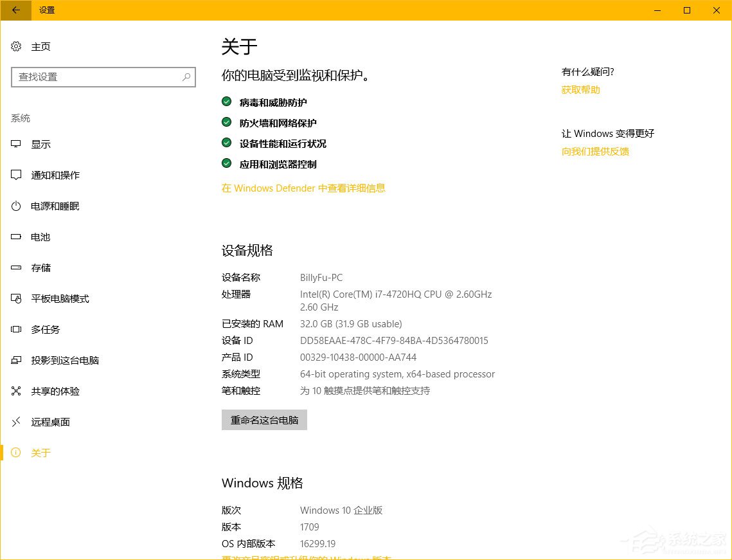Click the green 病毒和威胁防护 status checkmark

(226, 101)
